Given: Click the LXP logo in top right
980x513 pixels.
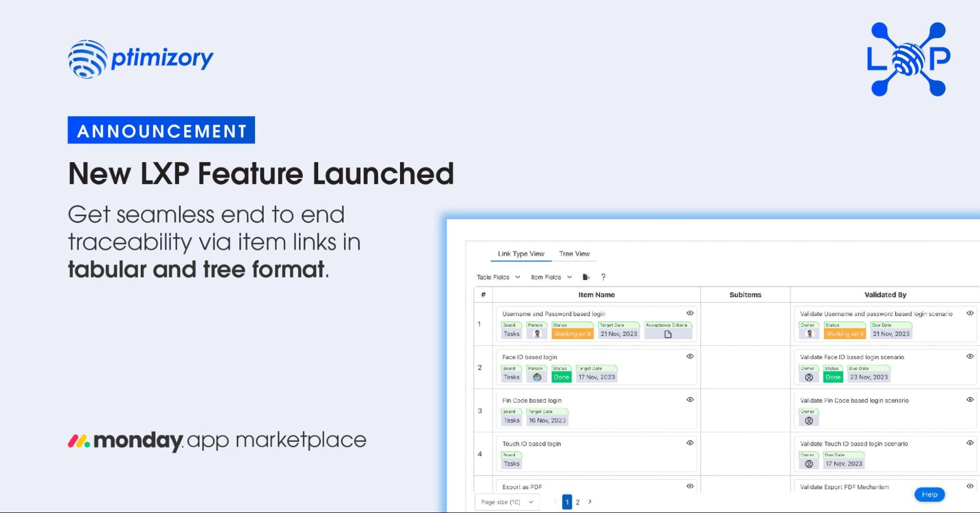Looking at the screenshot, I should 908,59.
